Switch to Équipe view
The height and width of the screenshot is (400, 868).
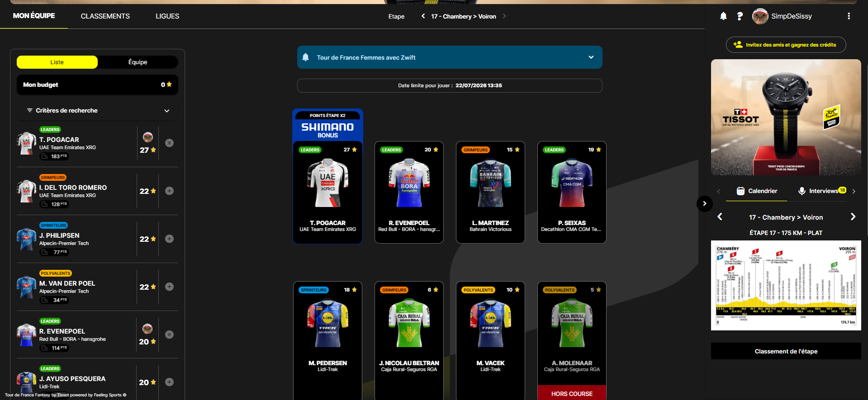pyautogui.click(x=138, y=62)
